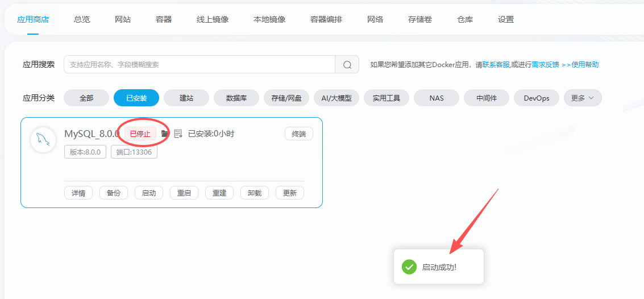644x299 pixels.
Task: Click MySQL 备份 button
Action: tap(113, 193)
